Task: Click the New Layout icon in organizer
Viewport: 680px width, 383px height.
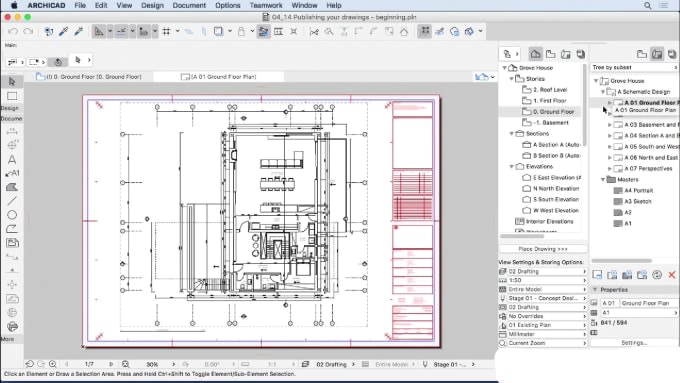Action: click(x=597, y=275)
